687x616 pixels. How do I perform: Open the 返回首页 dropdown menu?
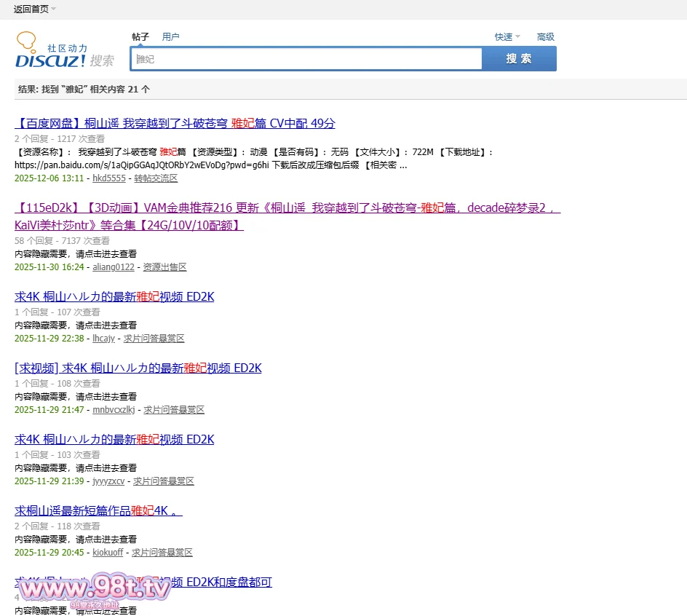(30, 9)
